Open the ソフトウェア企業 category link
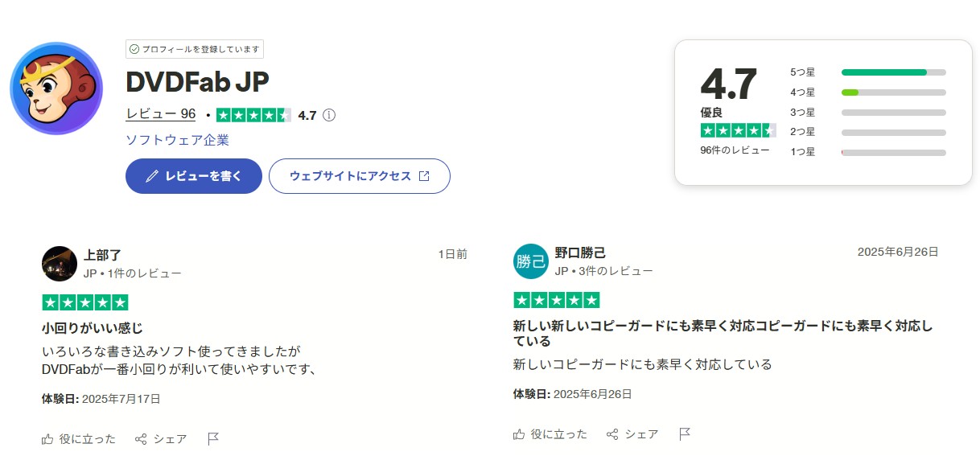The width and height of the screenshot is (980, 460). 177,140
